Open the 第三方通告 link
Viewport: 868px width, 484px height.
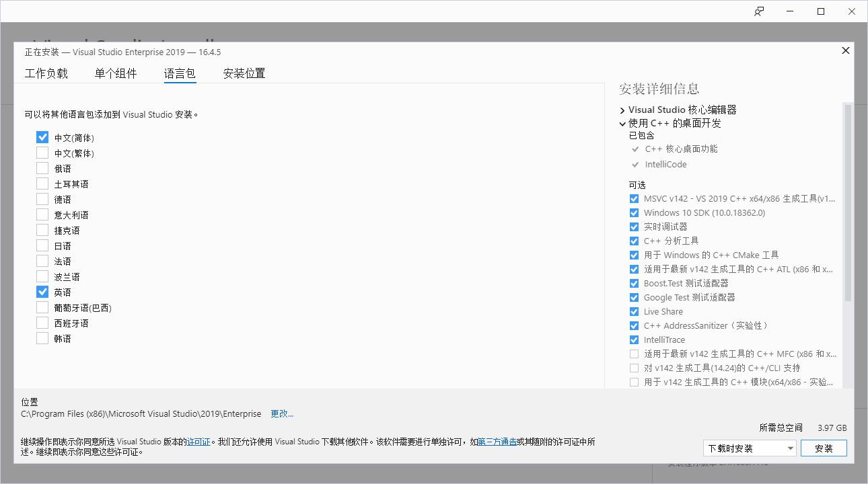pyautogui.click(x=497, y=442)
